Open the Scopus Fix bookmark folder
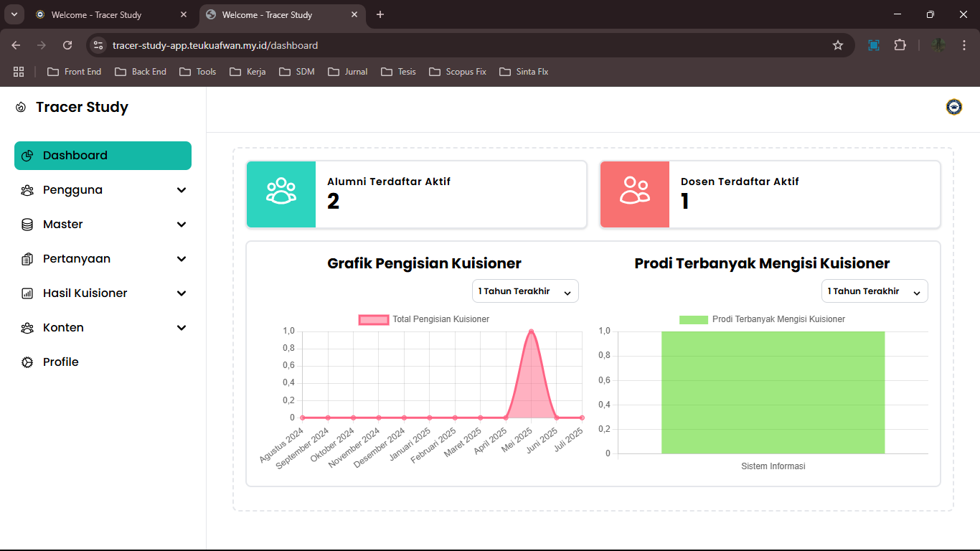This screenshot has height=551, width=980. pyautogui.click(x=458, y=72)
